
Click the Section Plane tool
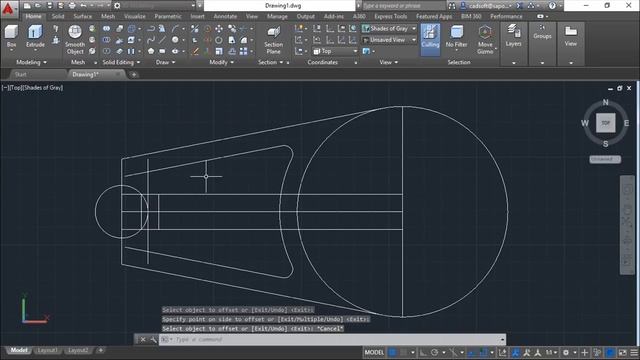point(273,40)
